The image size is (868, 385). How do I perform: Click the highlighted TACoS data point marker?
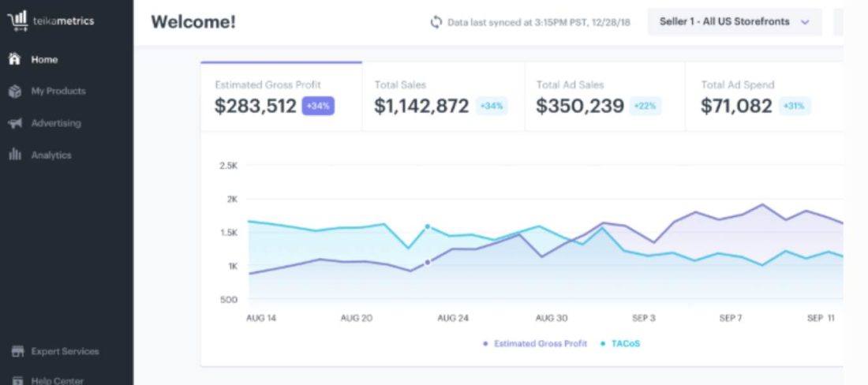tap(428, 226)
